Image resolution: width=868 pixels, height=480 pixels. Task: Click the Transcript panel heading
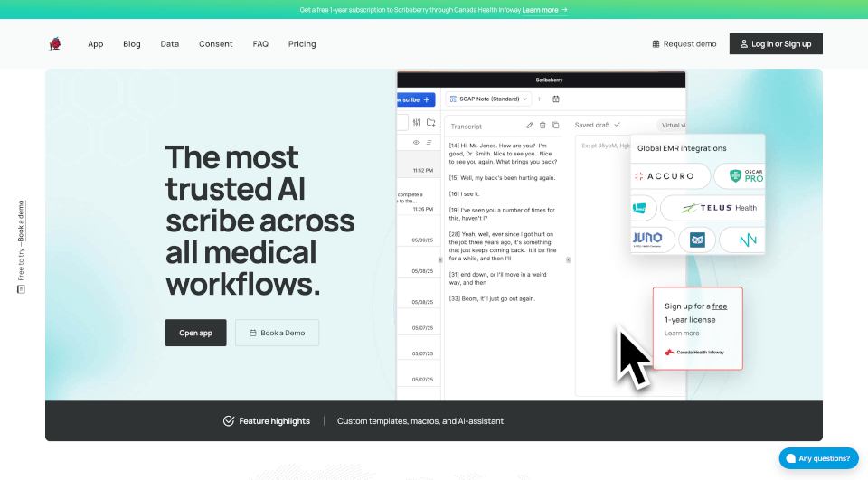pos(467,127)
